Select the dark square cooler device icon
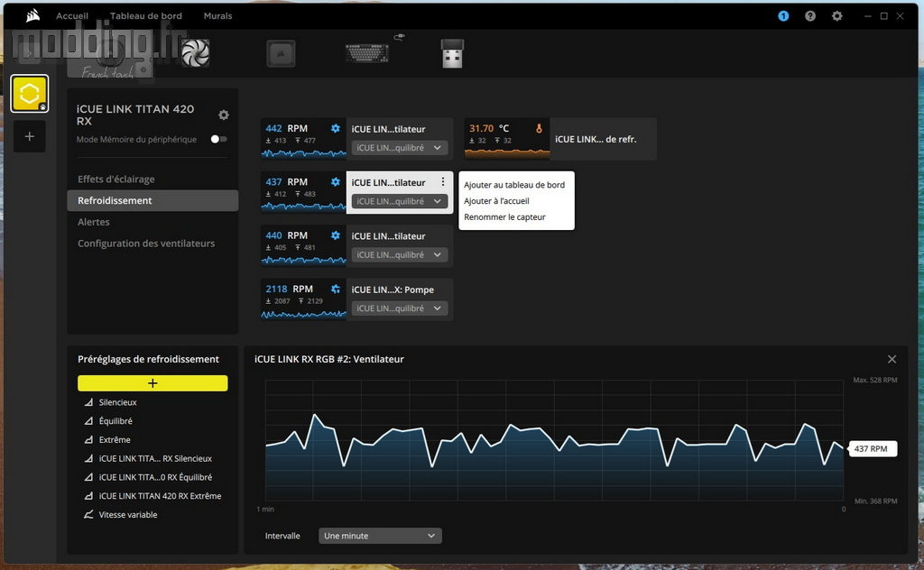 coord(281,53)
